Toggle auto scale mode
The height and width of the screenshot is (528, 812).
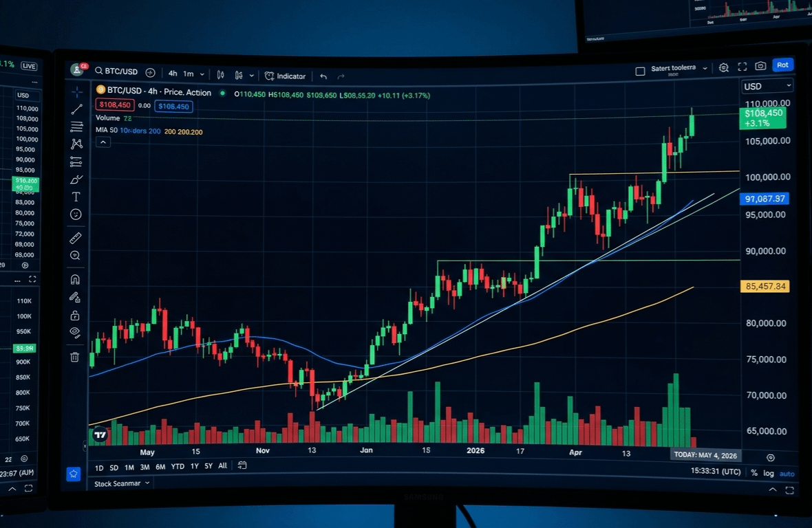point(787,474)
